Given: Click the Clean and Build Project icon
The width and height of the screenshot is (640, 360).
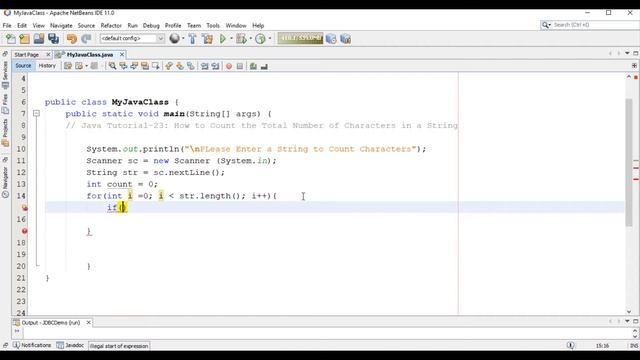Looking at the screenshot, I should pyautogui.click(x=207, y=39).
